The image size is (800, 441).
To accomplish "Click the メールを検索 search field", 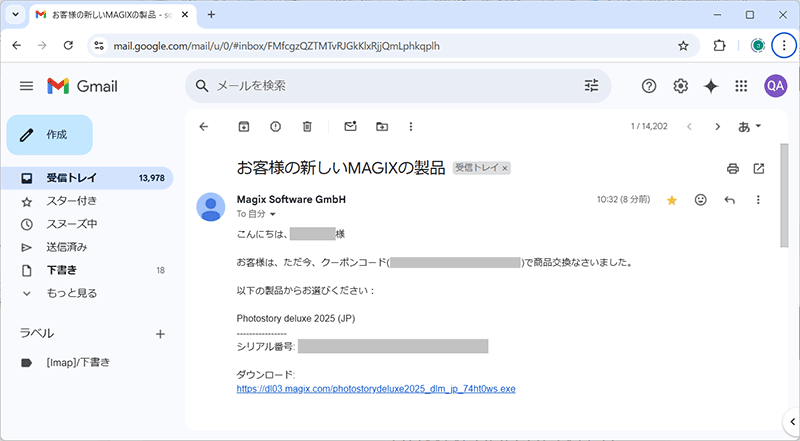I will pos(398,86).
